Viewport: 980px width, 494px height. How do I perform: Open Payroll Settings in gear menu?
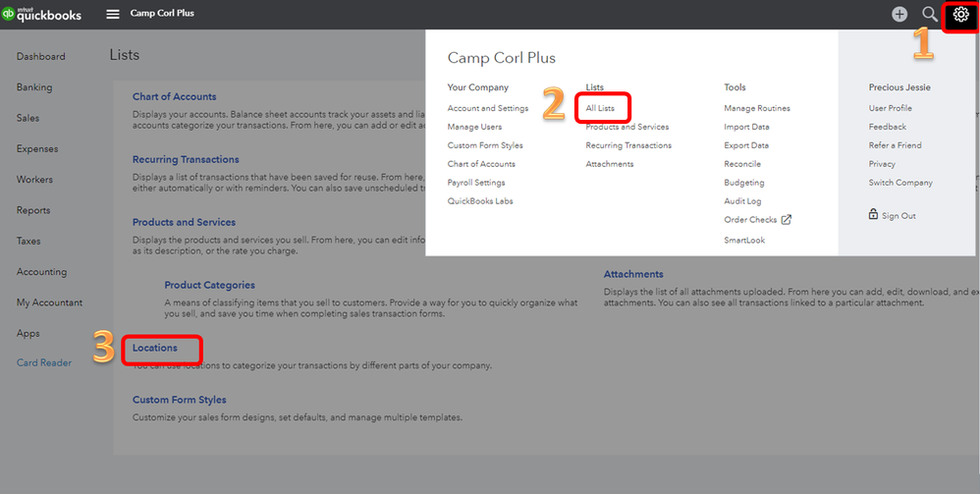click(475, 183)
